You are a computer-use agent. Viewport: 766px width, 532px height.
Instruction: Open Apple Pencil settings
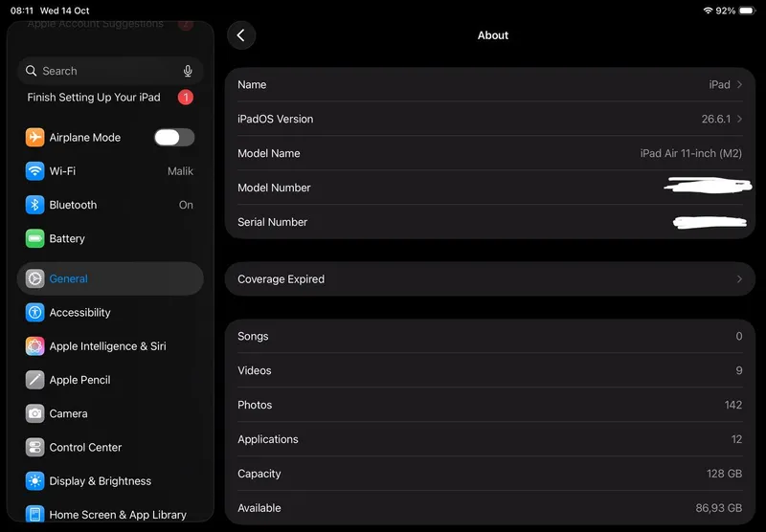point(110,380)
